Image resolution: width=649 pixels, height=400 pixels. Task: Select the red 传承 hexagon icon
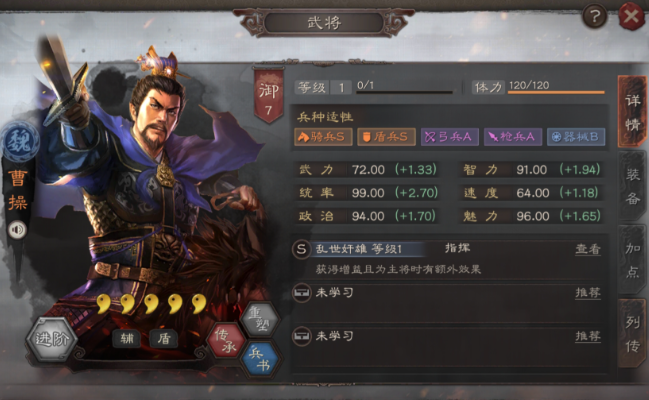click(226, 341)
